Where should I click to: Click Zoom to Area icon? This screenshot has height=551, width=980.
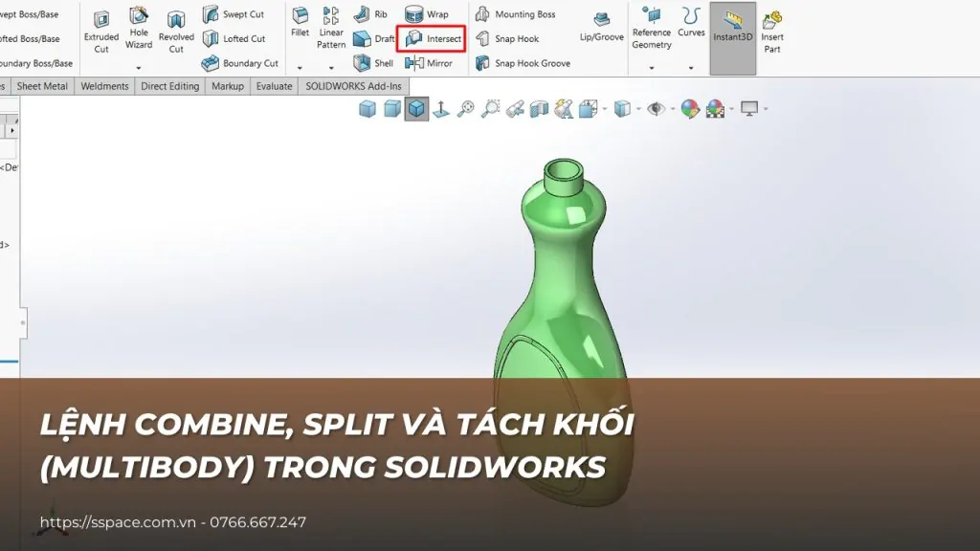click(x=490, y=109)
